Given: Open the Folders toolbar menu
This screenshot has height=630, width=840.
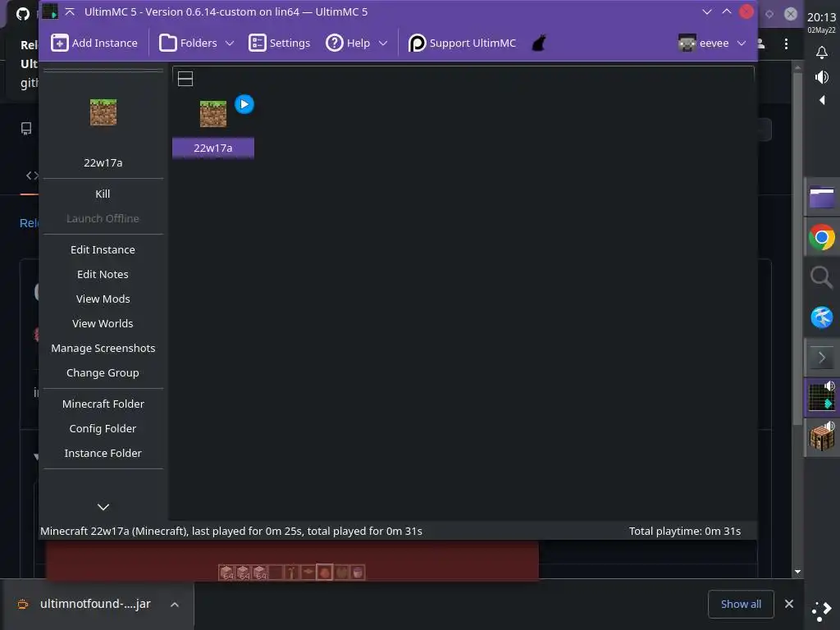Looking at the screenshot, I should pyautogui.click(x=188, y=43).
